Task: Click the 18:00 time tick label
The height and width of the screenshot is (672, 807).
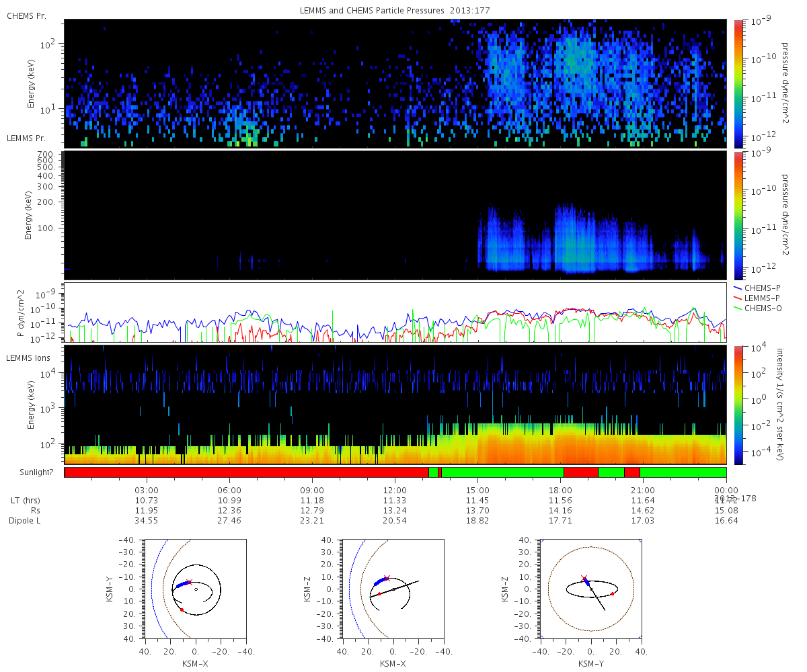Action: click(x=560, y=491)
